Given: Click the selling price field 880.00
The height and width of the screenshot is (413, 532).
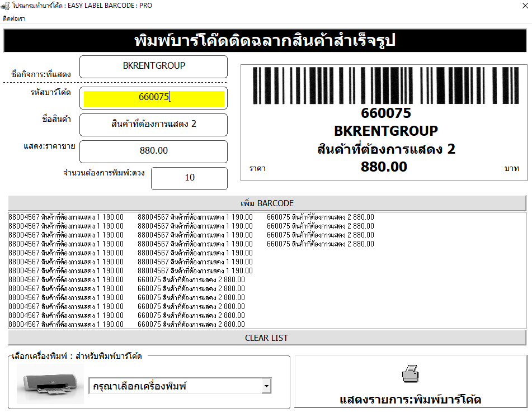Looking at the screenshot, I should coord(154,151).
